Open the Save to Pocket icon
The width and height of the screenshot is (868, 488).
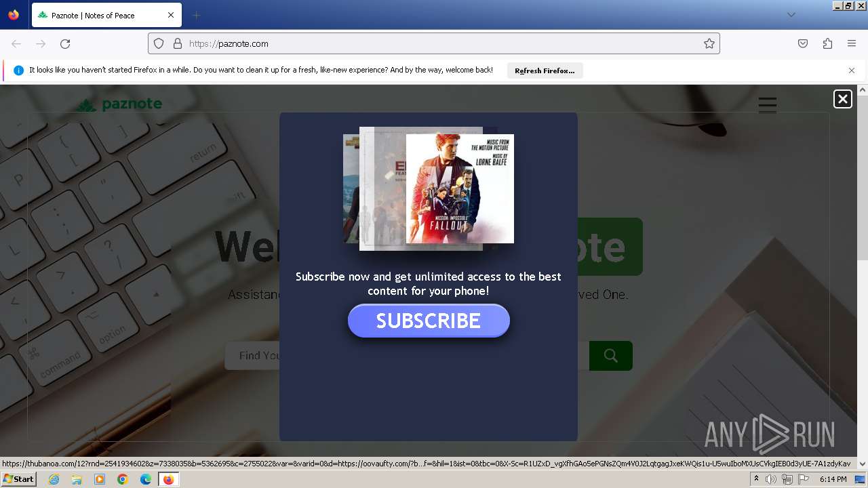click(803, 43)
